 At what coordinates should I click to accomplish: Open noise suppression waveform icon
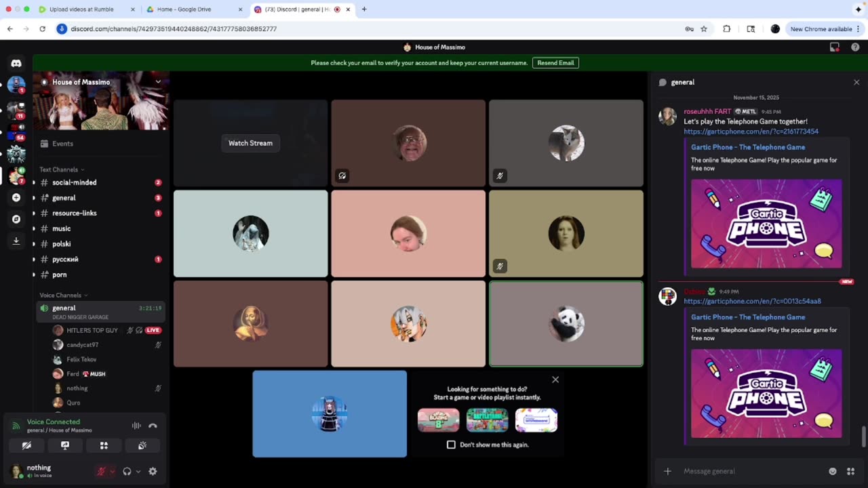tap(136, 426)
